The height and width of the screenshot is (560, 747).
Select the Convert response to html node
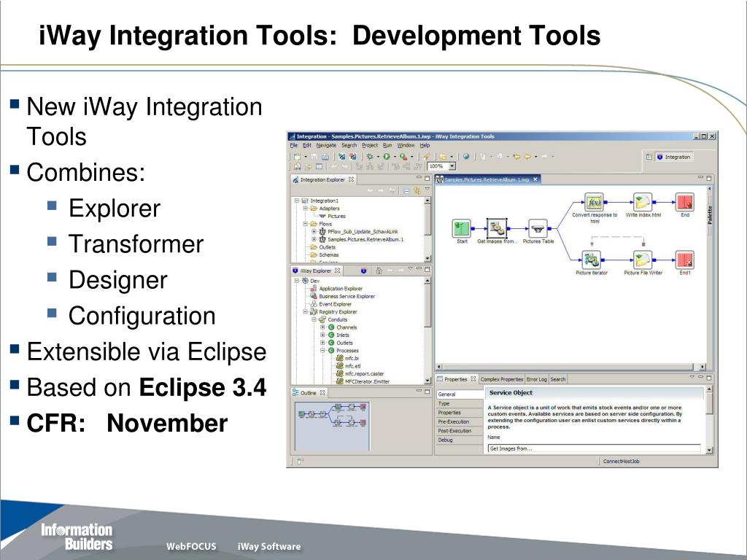[x=594, y=202]
